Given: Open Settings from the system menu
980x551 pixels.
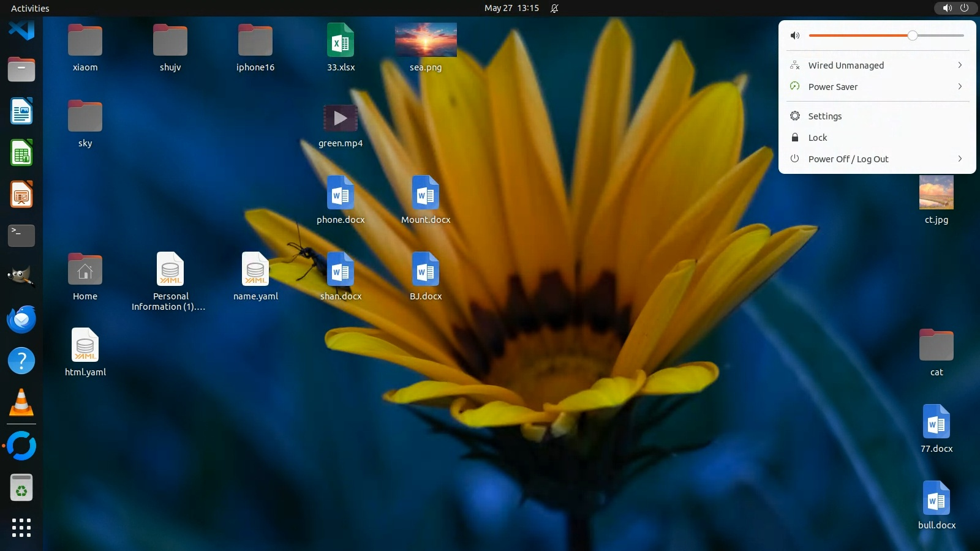Looking at the screenshot, I should (x=824, y=116).
